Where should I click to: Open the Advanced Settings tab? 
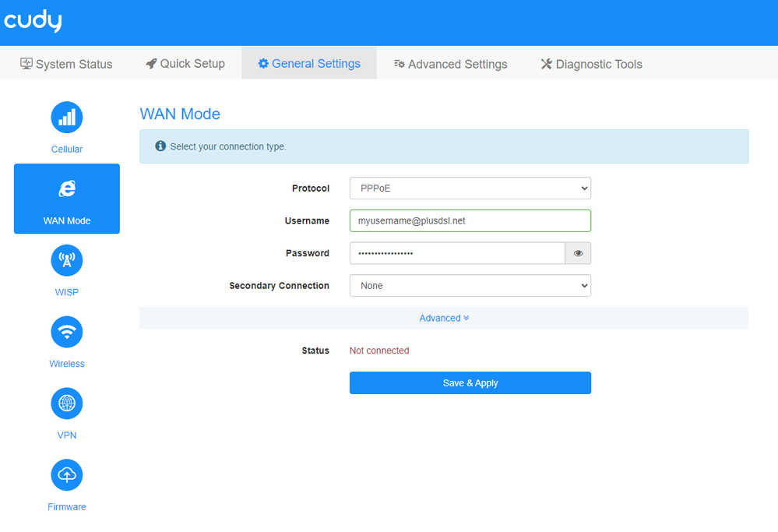coord(450,64)
